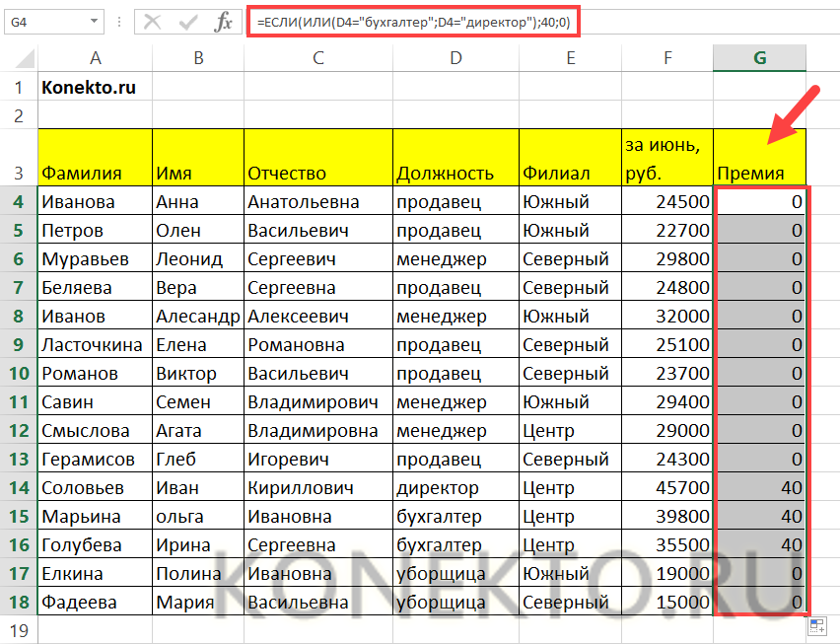Viewport: 840px width, 644px height.
Task: Click inside the Name Box showing G4
Action: [44, 22]
